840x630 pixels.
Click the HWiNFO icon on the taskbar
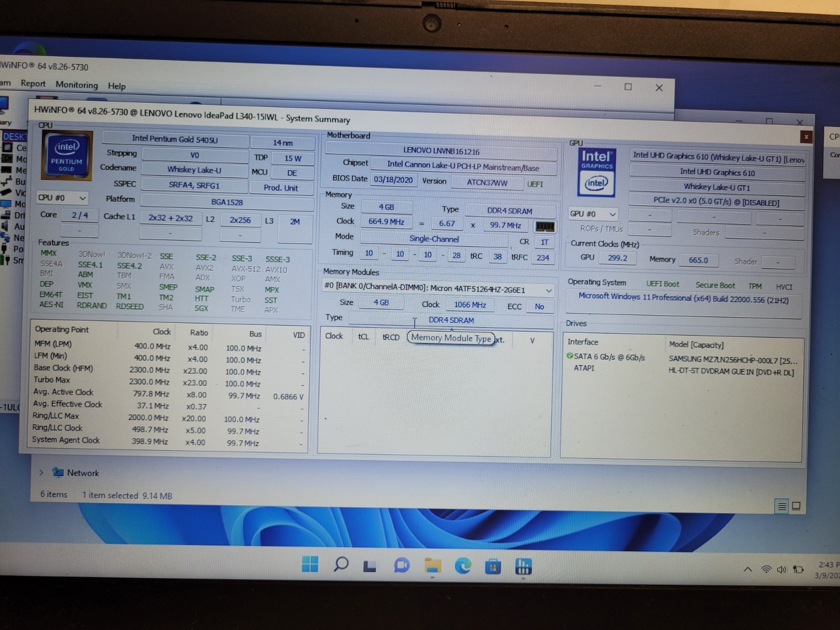point(523,566)
